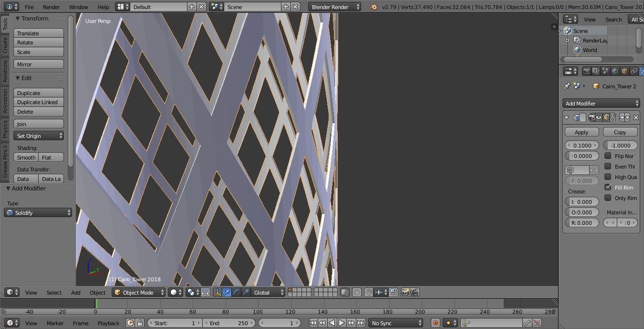Open the Render menu

[x=52, y=7]
